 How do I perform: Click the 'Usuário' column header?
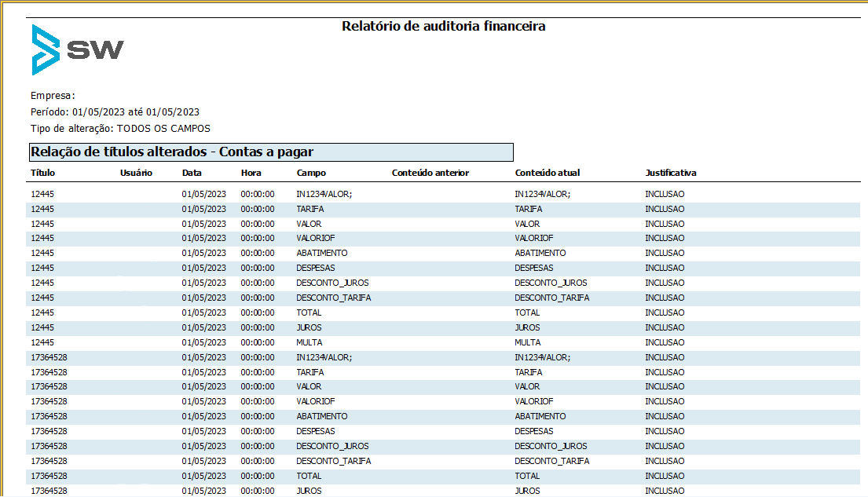136,173
